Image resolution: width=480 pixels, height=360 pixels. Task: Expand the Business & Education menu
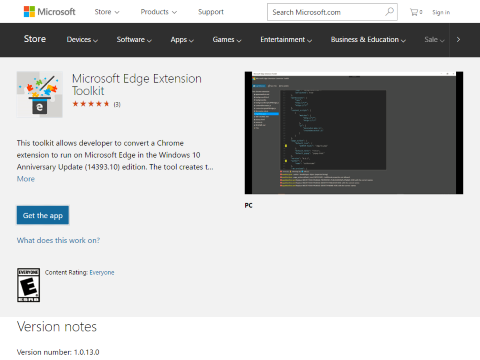[x=368, y=40]
